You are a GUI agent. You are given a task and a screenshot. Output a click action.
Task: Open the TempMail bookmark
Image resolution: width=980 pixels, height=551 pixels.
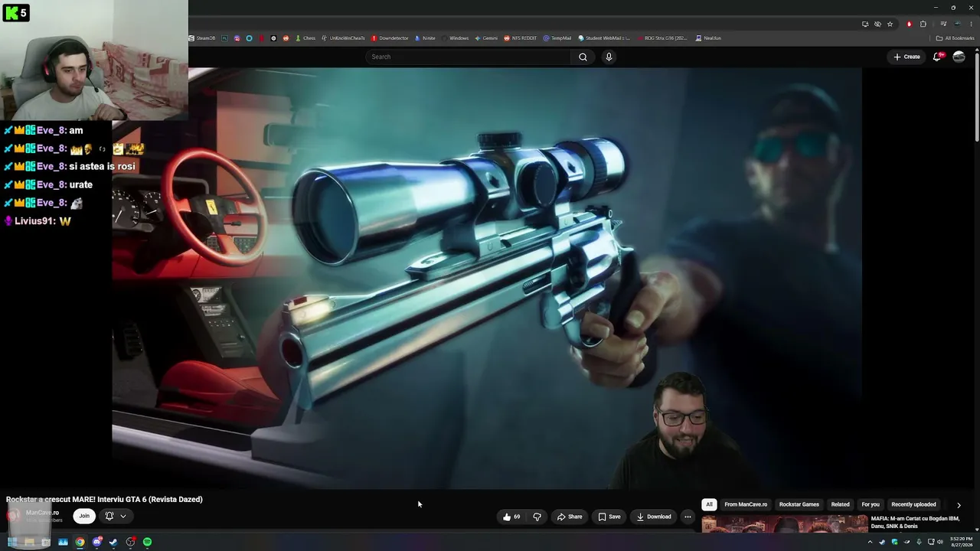pos(557,38)
